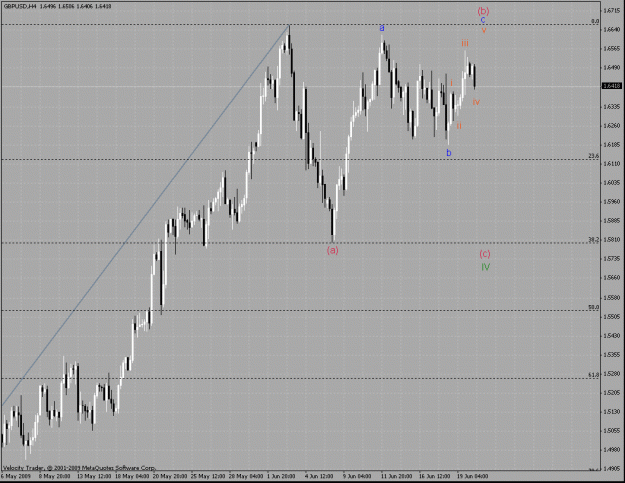Click the 28 May 04:00 date label
The height and width of the screenshot is (483, 625).
246,476
